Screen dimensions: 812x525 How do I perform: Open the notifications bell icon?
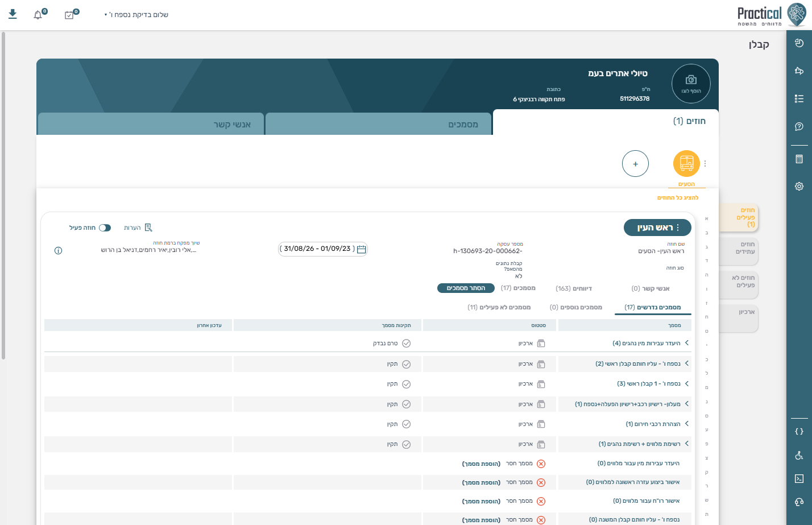pos(39,15)
